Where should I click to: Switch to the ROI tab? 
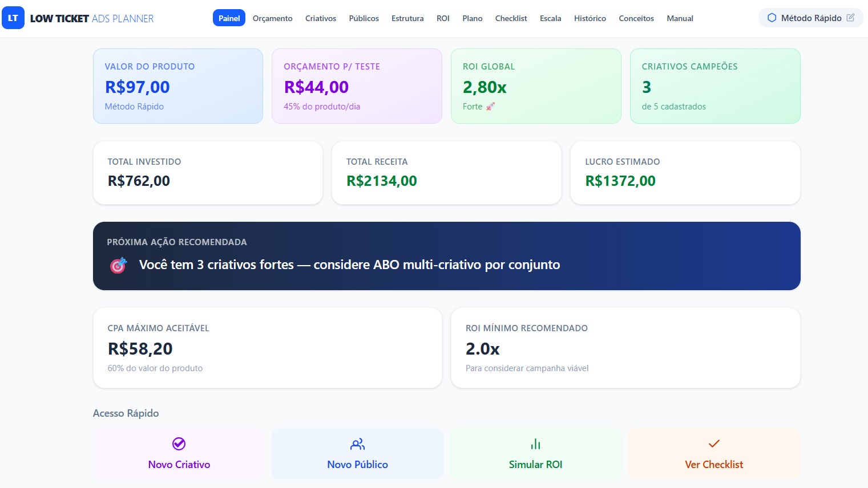[x=443, y=18]
